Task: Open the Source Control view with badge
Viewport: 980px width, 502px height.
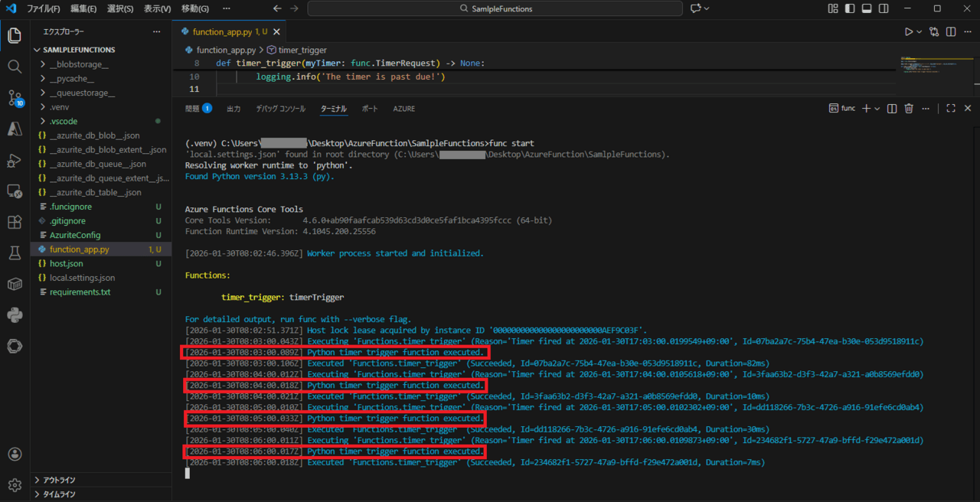Action: [x=15, y=98]
